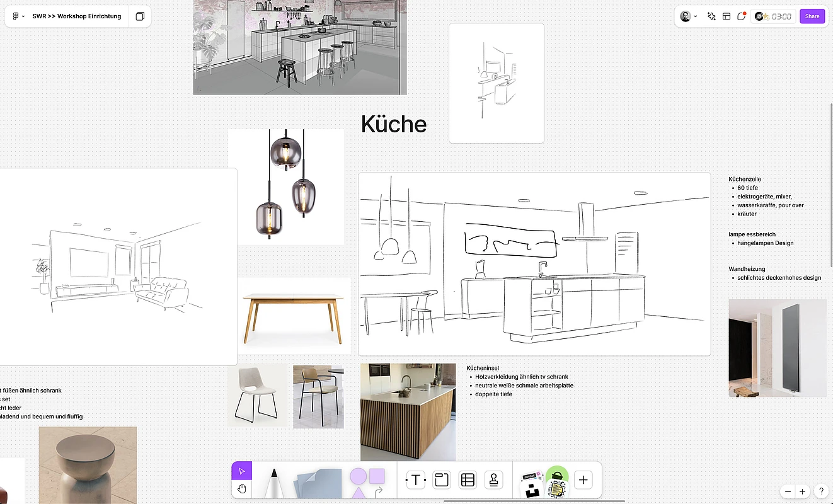Open help question mark button

(x=820, y=491)
